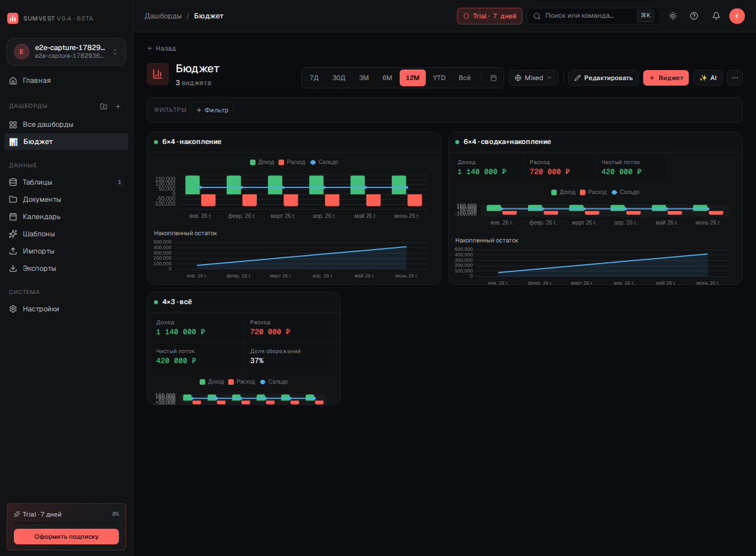
Task: Focus the Поиск или команда search field
Action: [593, 16]
